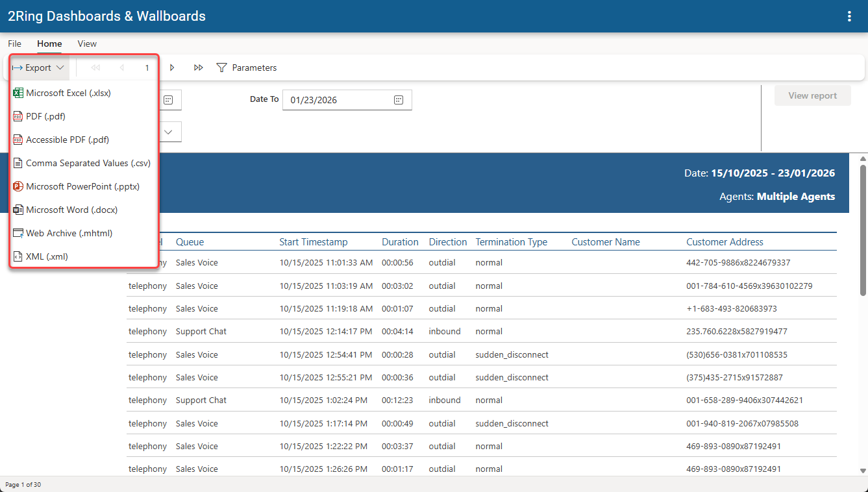The height and width of the screenshot is (492, 868).
Task: Select address 001-784-610-4569x39630102279
Action: point(749,286)
